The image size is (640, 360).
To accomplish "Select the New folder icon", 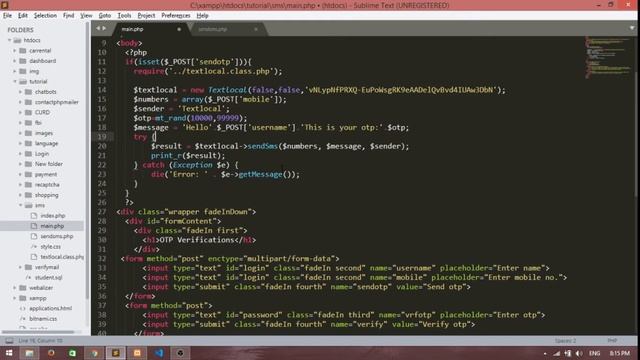I will click(x=28, y=164).
